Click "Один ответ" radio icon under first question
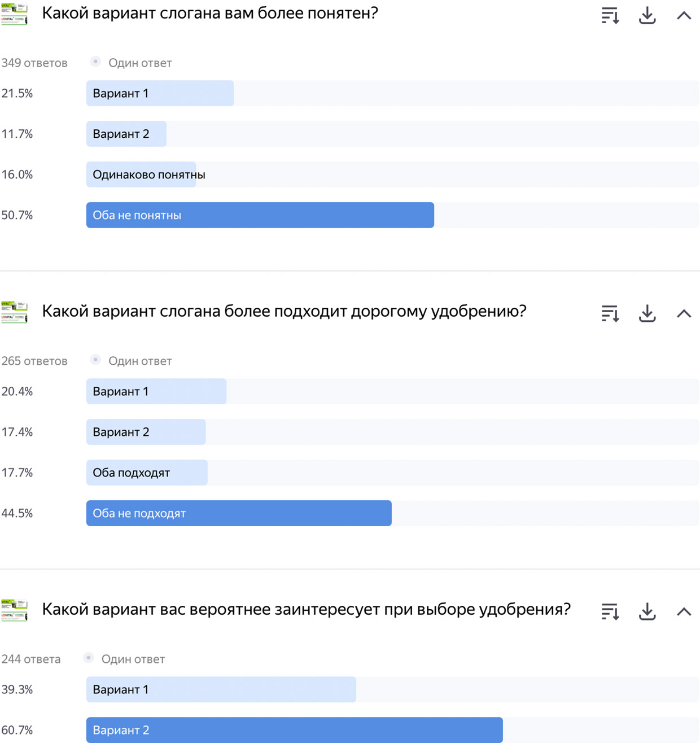This screenshot has height=743, width=700. (95, 62)
